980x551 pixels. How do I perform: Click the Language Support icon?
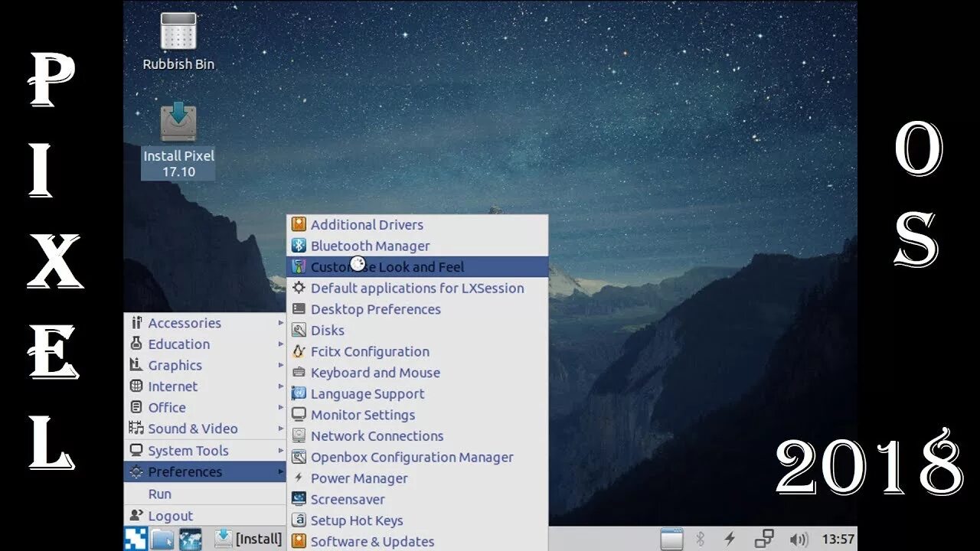(299, 393)
